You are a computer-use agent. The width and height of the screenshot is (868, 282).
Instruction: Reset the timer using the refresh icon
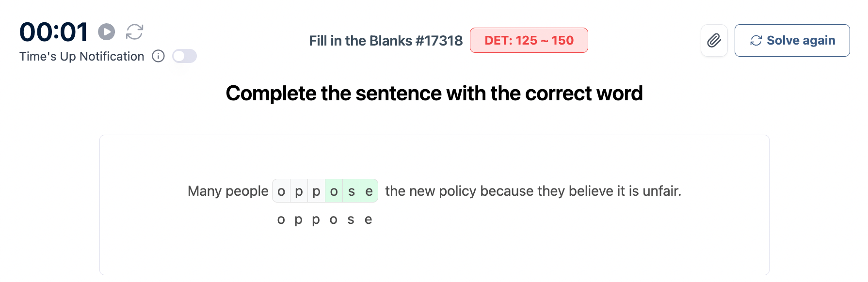pos(134,32)
